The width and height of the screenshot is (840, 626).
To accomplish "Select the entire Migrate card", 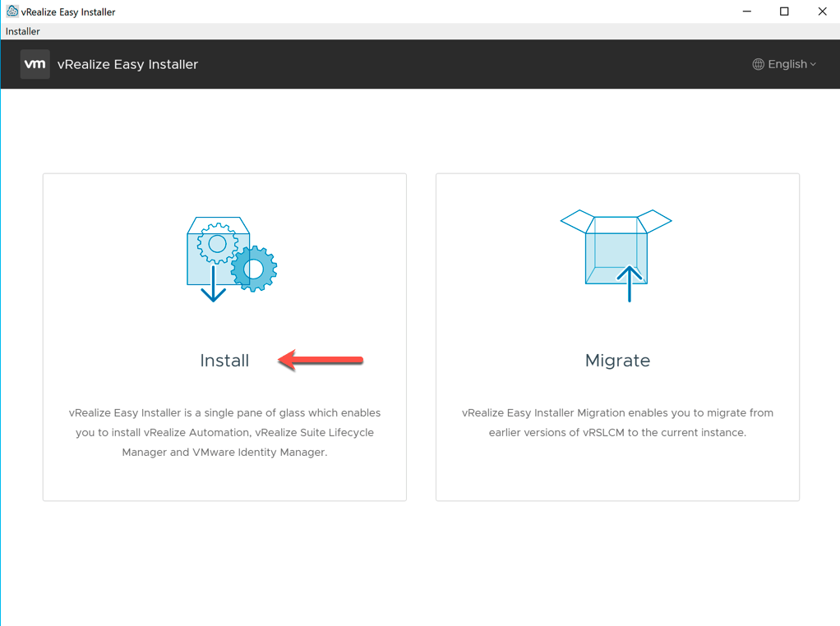I will coord(617,337).
